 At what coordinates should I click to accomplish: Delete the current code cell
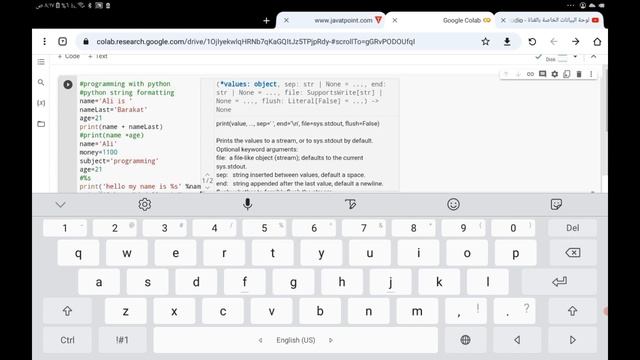coord(579,74)
